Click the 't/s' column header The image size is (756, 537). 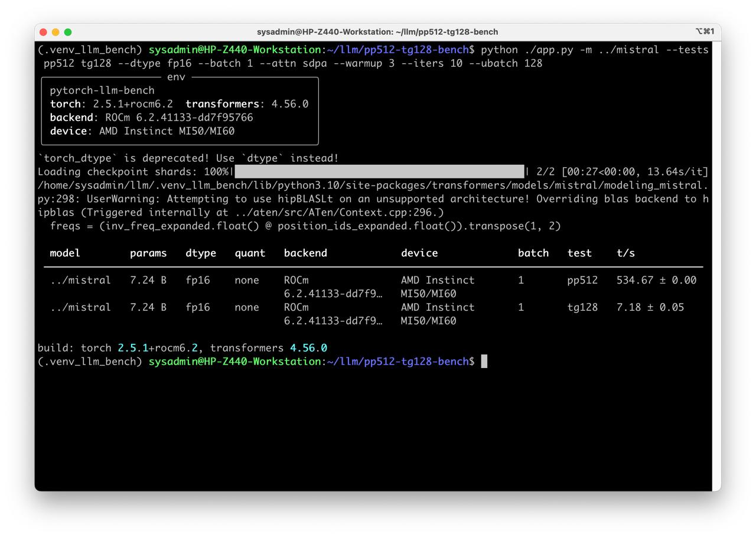coord(625,253)
